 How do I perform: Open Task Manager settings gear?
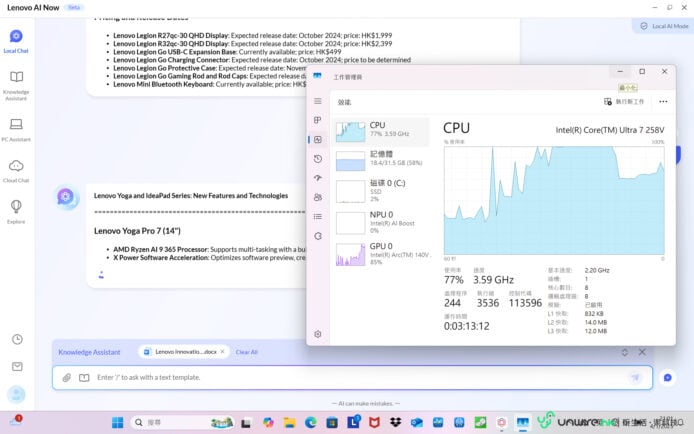tap(318, 334)
